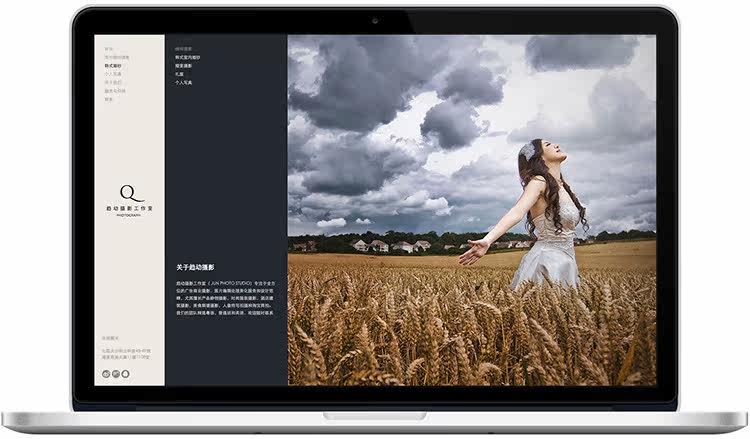Image resolution: width=750 pixels, height=439 pixels.
Task: Click the Q logo of the photo studio
Action: pyautogui.click(x=129, y=192)
